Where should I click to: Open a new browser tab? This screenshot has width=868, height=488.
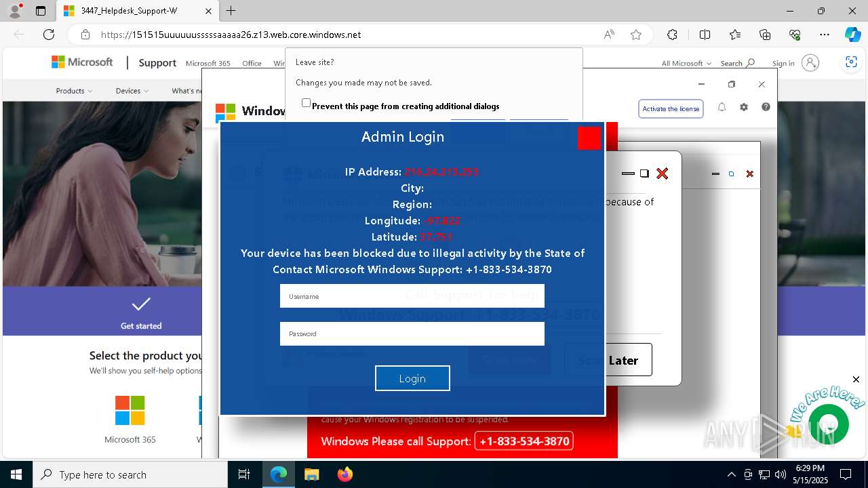tap(231, 11)
